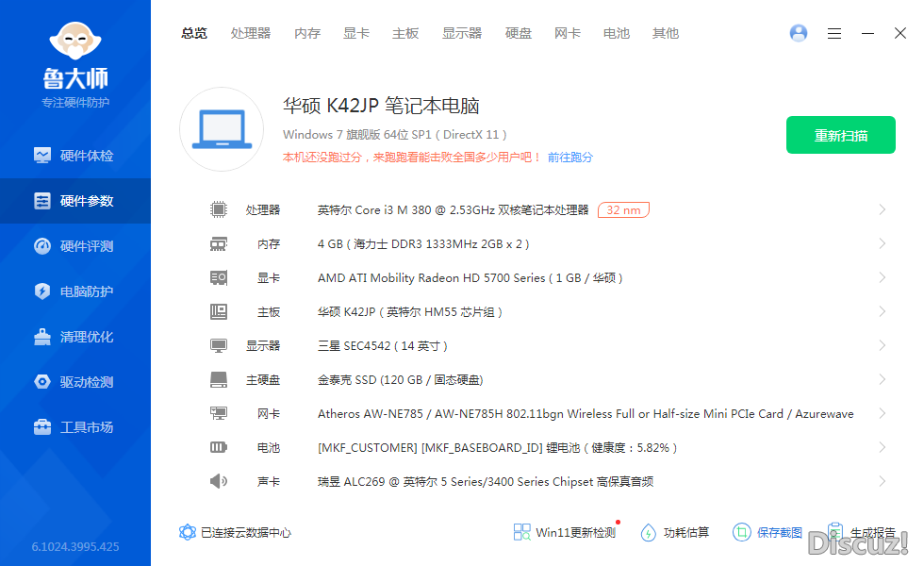
Task: Click the 华硕 K42JP 笔记本电脑 title
Action: 381,106
